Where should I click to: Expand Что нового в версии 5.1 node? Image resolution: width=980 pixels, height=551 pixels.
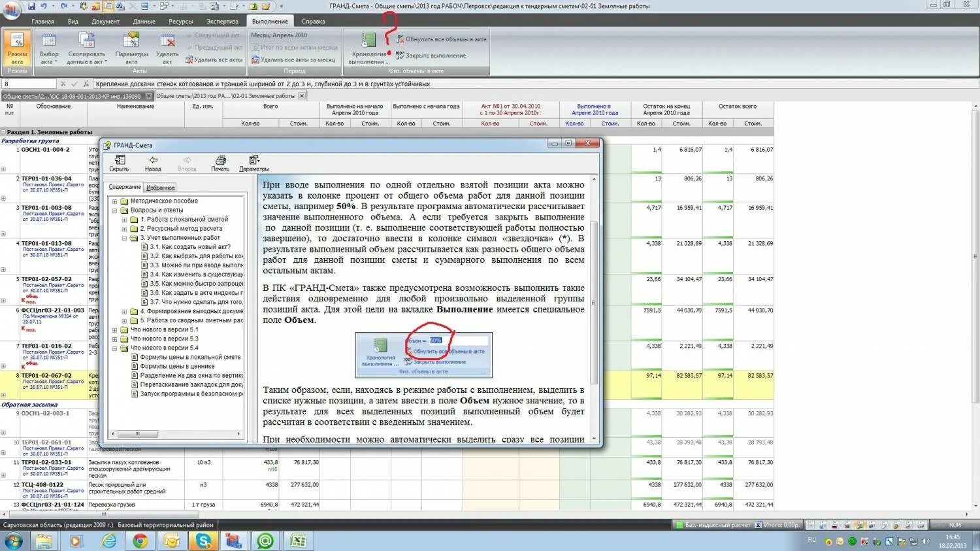pyautogui.click(x=114, y=330)
